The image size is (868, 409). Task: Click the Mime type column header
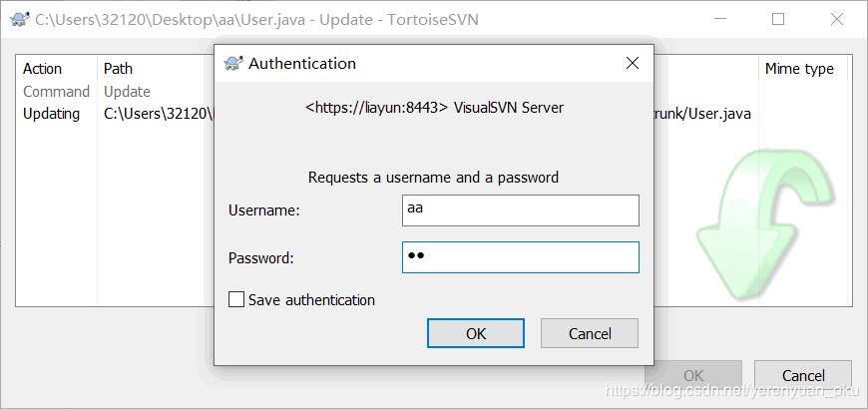803,69
